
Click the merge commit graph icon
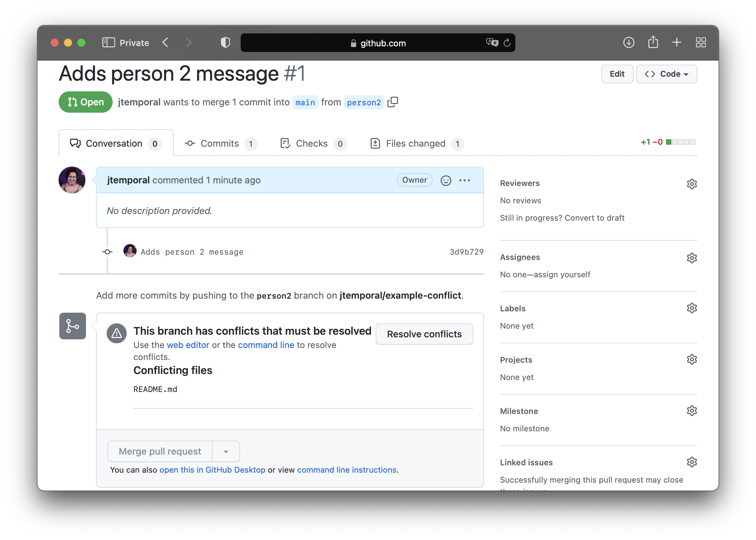pyautogui.click(x=72, y=326)
